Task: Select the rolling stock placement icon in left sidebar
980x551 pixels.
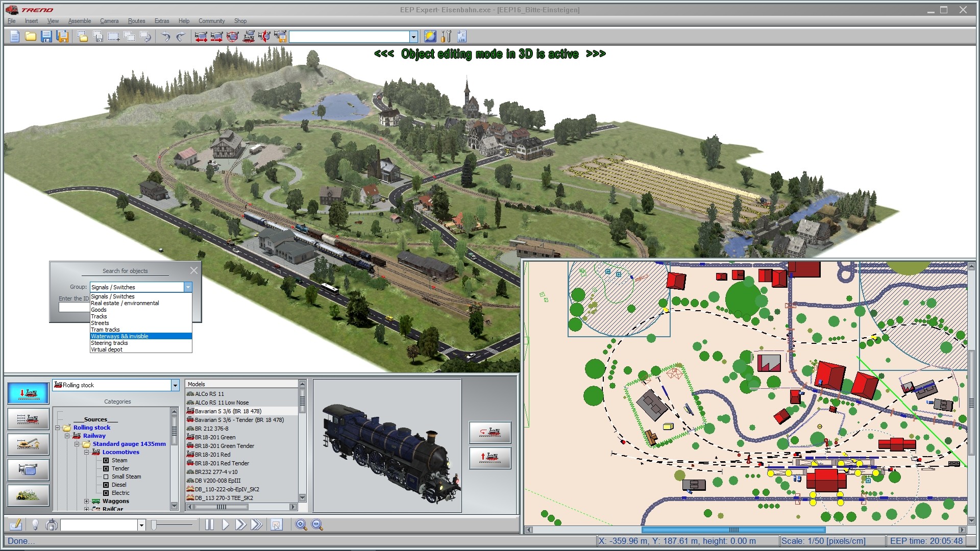Action: tap(28, 393)
